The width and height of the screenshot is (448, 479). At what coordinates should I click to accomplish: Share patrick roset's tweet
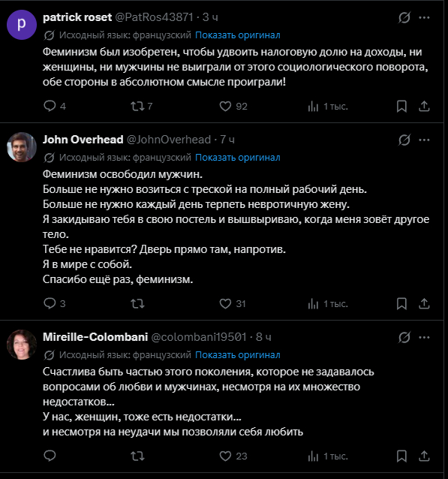tap(424, 107)
